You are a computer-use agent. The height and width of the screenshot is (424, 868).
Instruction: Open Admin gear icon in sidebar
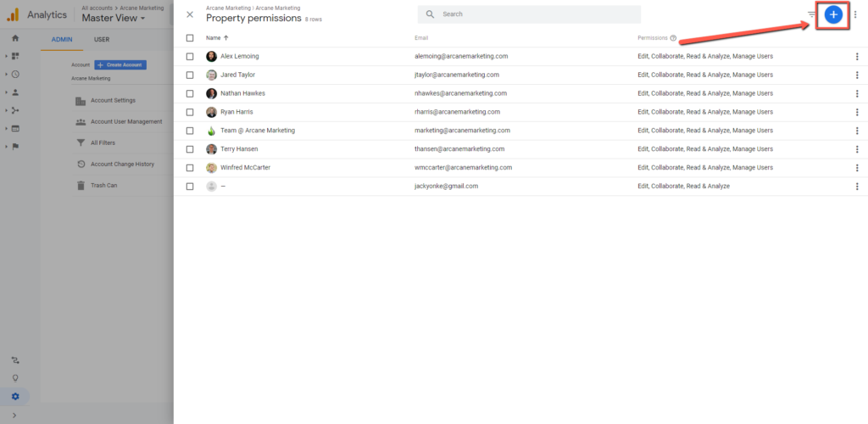[15, 396]
